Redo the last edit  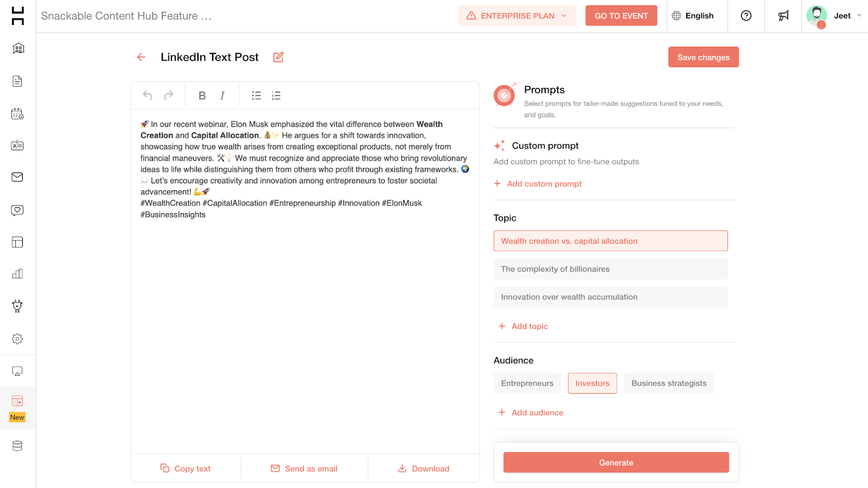coord(169,95)
